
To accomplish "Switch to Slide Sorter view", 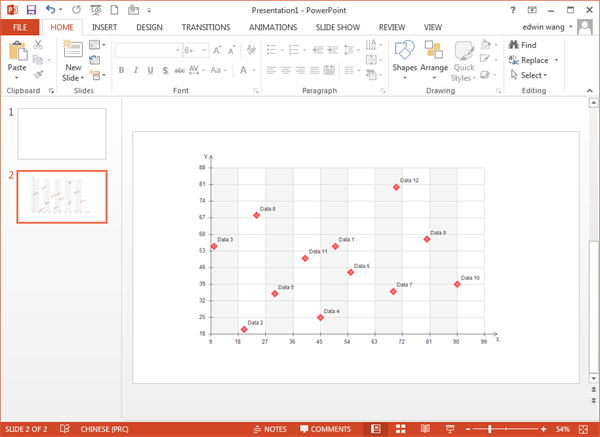I will click(x=401, y=429).
